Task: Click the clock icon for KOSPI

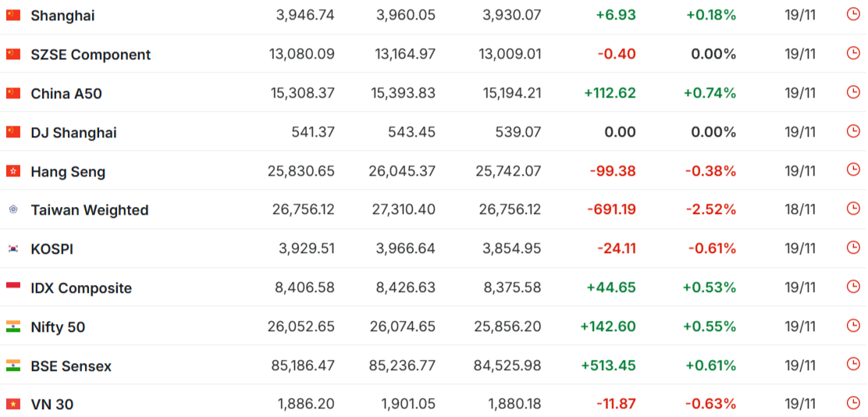Action: pyautogui.click(x=853, y=248)
